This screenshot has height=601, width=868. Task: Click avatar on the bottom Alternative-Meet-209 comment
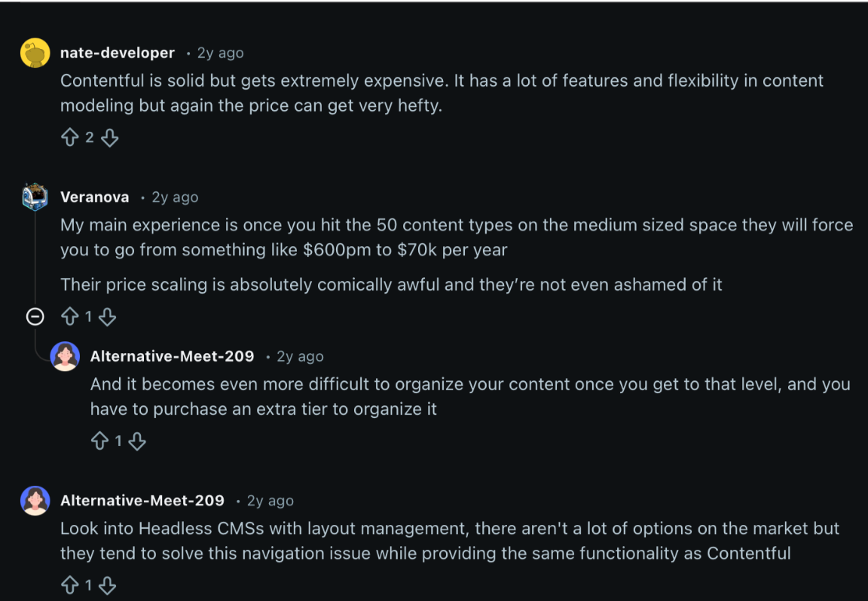point(35,501)
